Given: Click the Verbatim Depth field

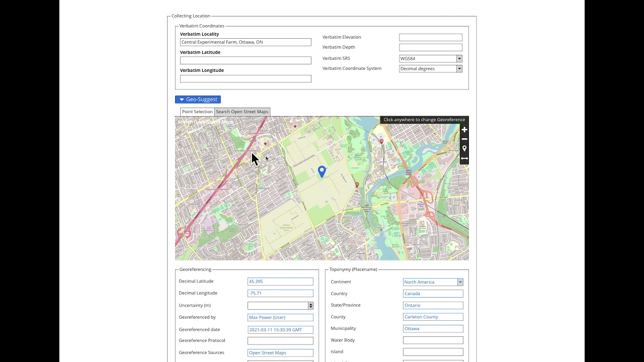Looking at the screenshot, I should [x=431, y=47].
